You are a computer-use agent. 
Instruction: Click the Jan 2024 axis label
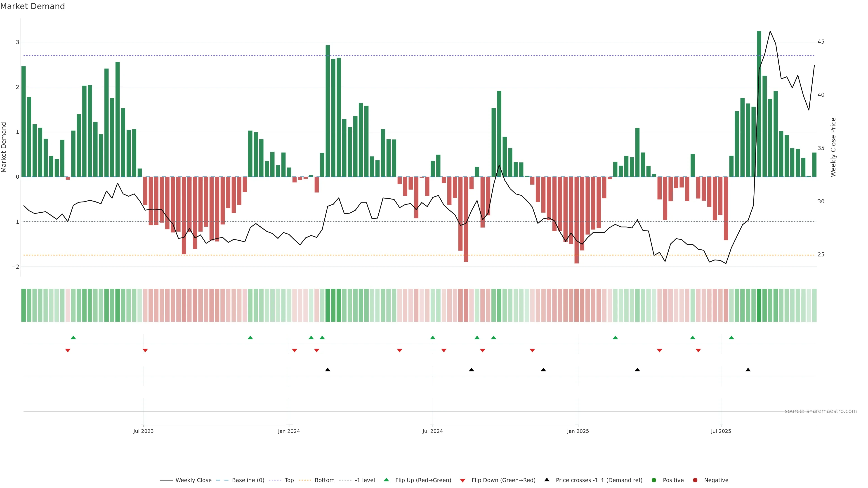(x=289, y=431)
